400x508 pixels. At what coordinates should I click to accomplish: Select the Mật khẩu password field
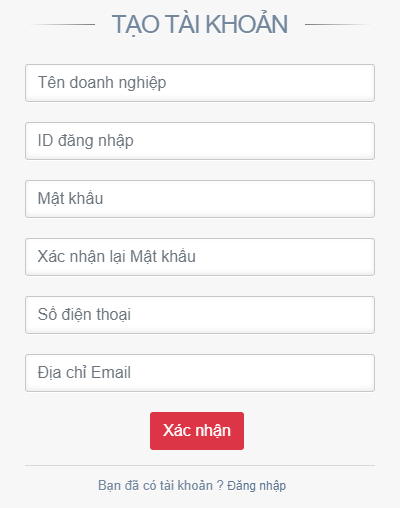click(200, 199)
